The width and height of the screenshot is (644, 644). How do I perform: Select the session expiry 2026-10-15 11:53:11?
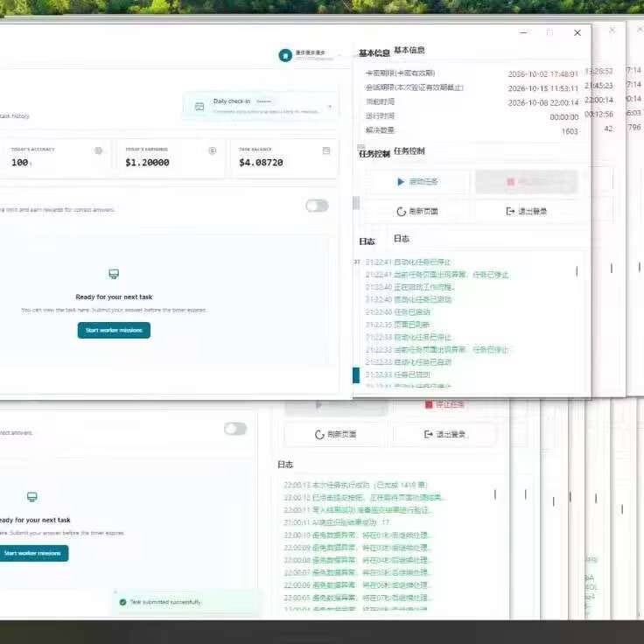543,88
